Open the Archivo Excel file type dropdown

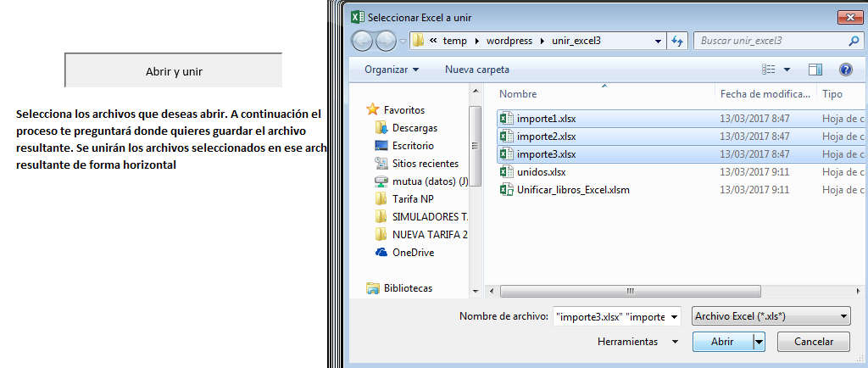pyautogui.click(x=771, y=316)
